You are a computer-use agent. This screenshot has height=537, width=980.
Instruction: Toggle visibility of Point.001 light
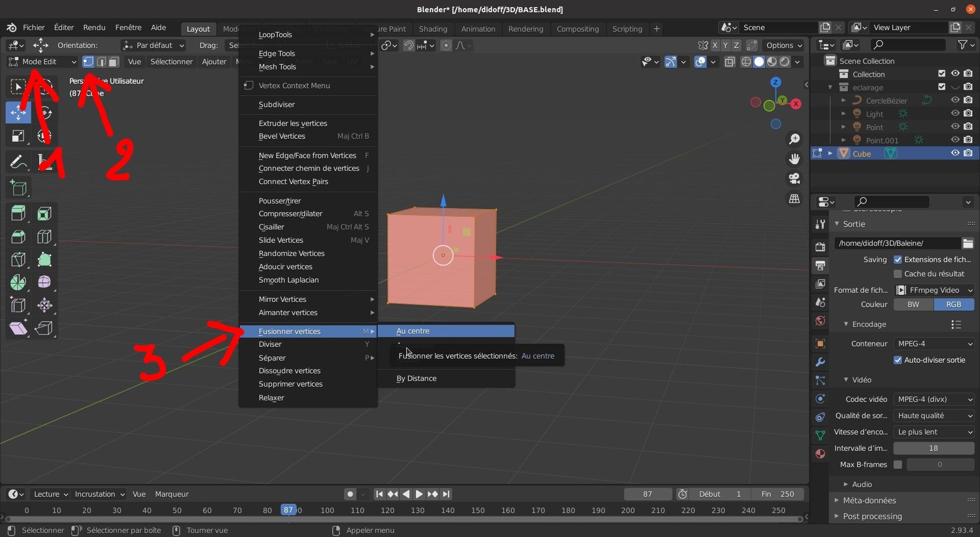click(x=955, y=140)
